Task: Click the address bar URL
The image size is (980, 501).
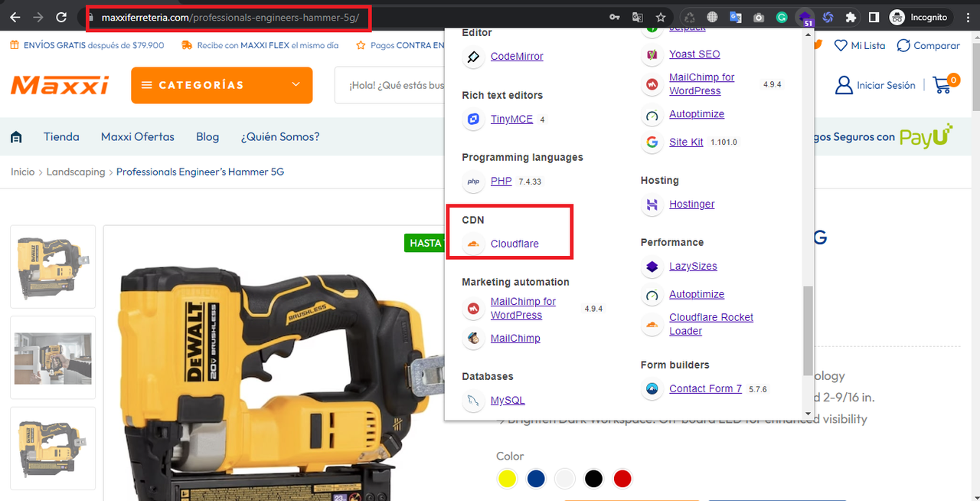Action: (x=230, y=18)
